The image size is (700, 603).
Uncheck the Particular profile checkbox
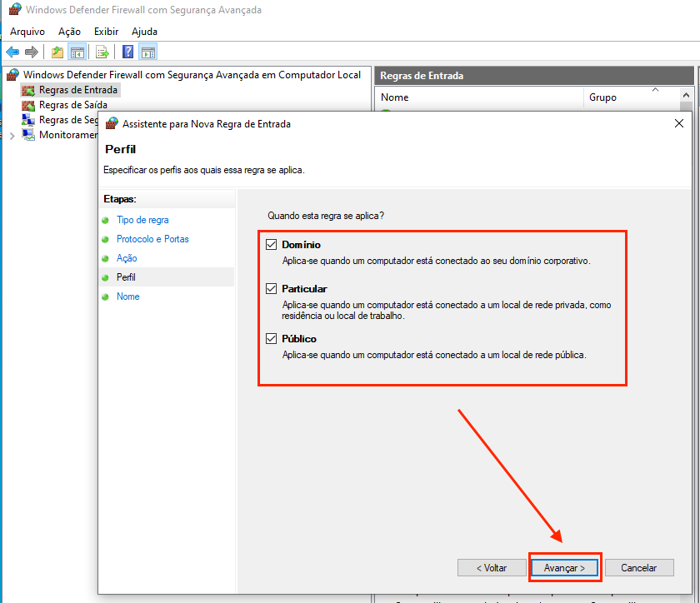271,288
